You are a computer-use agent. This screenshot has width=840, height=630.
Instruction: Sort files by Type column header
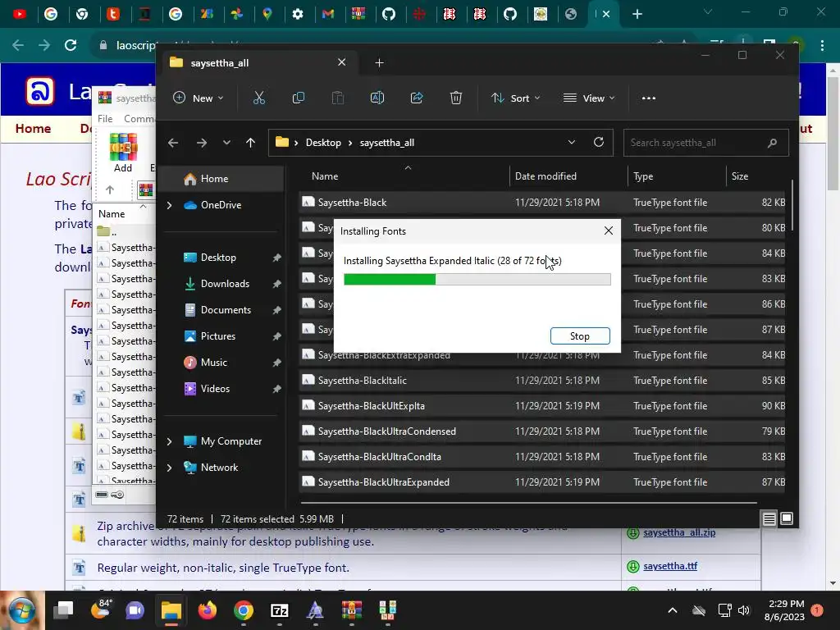pos(643,176)
